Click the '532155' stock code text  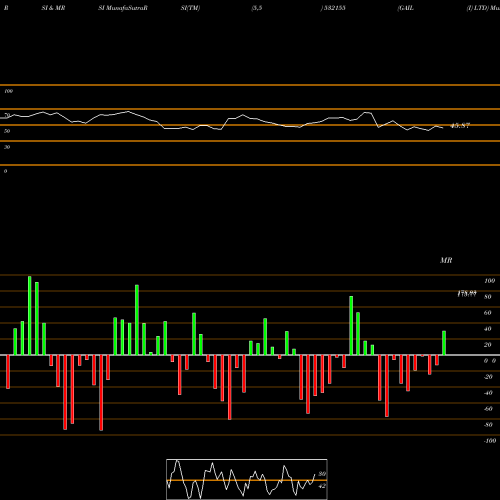[x=334, y=8]
